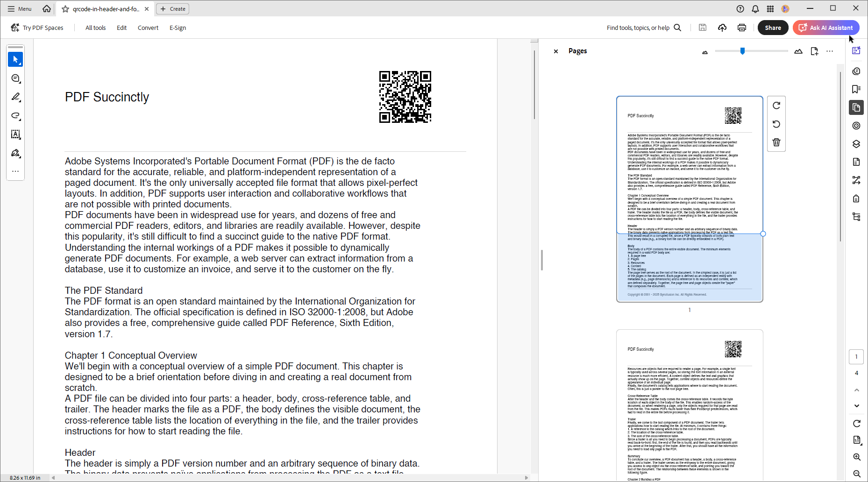Open the Convert menu
Viewport: 868px width, 482px height.
[x=148, y=28]
